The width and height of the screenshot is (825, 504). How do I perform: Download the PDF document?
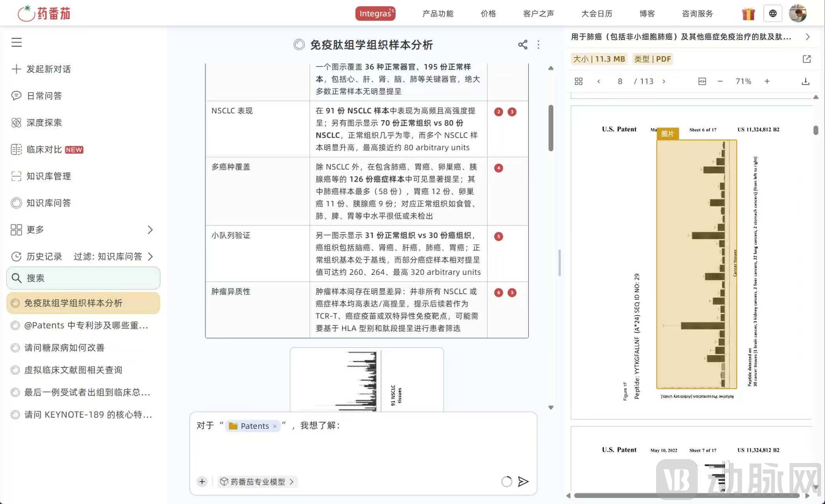pyautogui.click(x=805, y=81)
